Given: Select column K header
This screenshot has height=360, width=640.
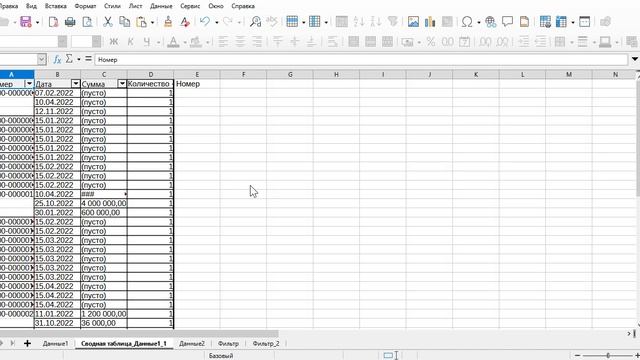Looking at the screenshot, I should click(476, 74).
